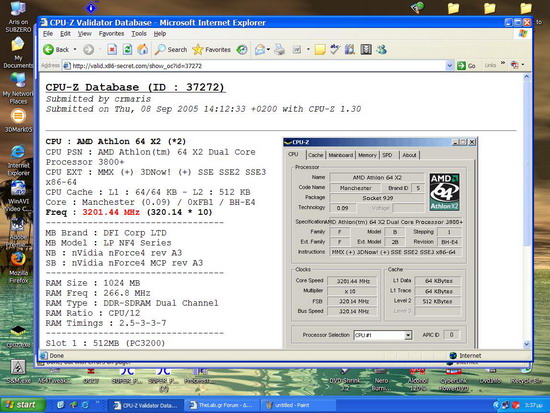The height and width of the screenshot is (413, 550).
Task: Open the Help menu
Action: tap(160, 34)
